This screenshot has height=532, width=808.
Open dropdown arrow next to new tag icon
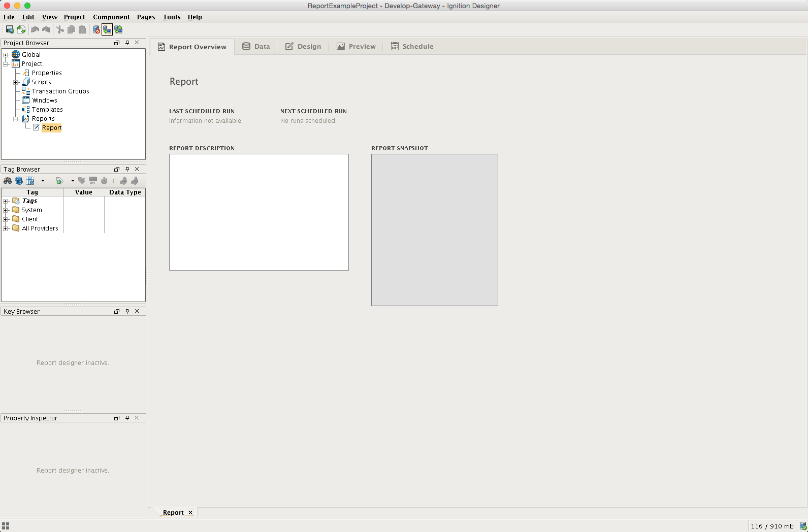pos(73,181)
